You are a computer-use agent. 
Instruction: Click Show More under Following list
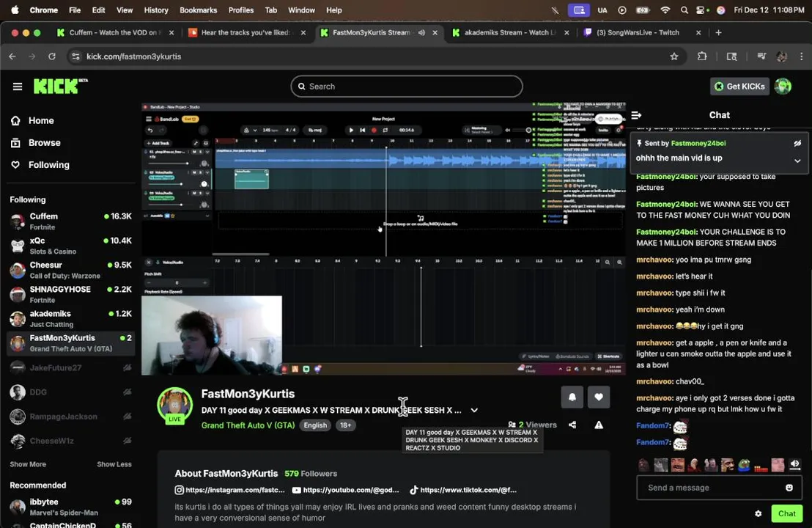coord(28,464)
